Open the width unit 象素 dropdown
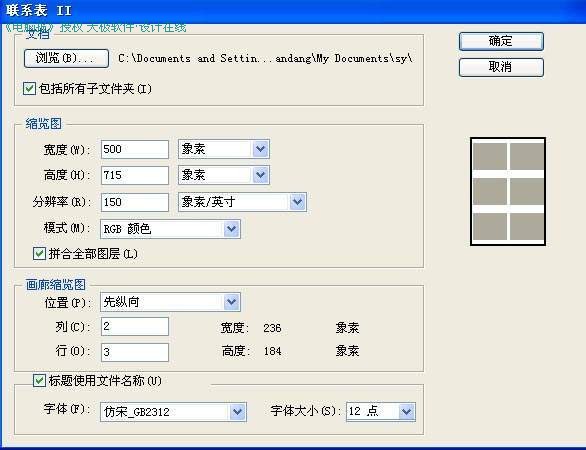The height and width of the screenshot is (450, 586). tap(224, 149)
